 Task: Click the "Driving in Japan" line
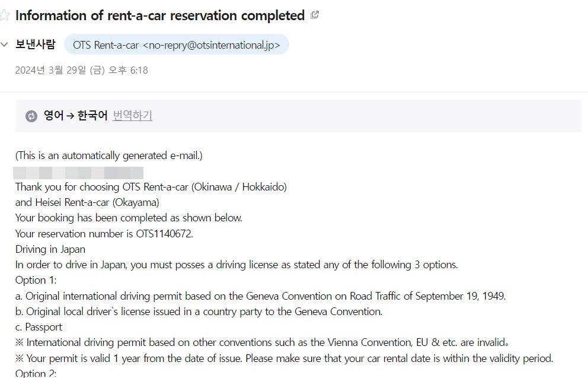[50, 249]
